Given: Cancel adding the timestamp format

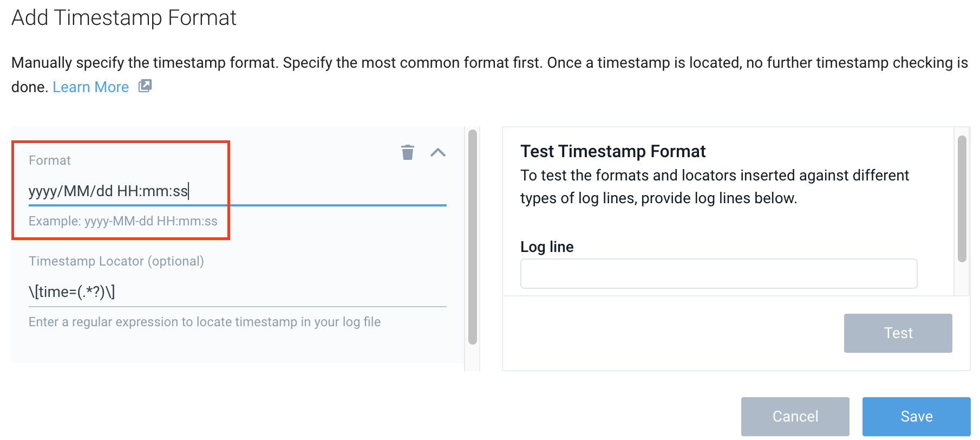Looking at the screenshot, I should [794, 416].
